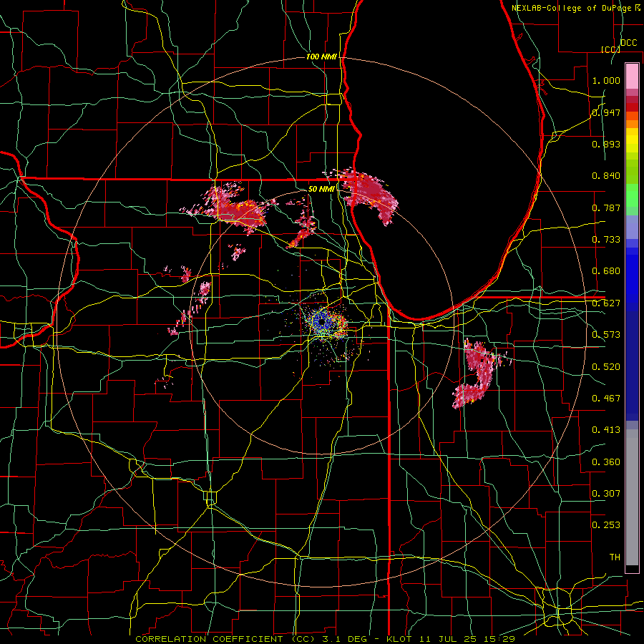644x644 pixels.
Task: Click the 0.733 scale value
Action: [606, 240]
